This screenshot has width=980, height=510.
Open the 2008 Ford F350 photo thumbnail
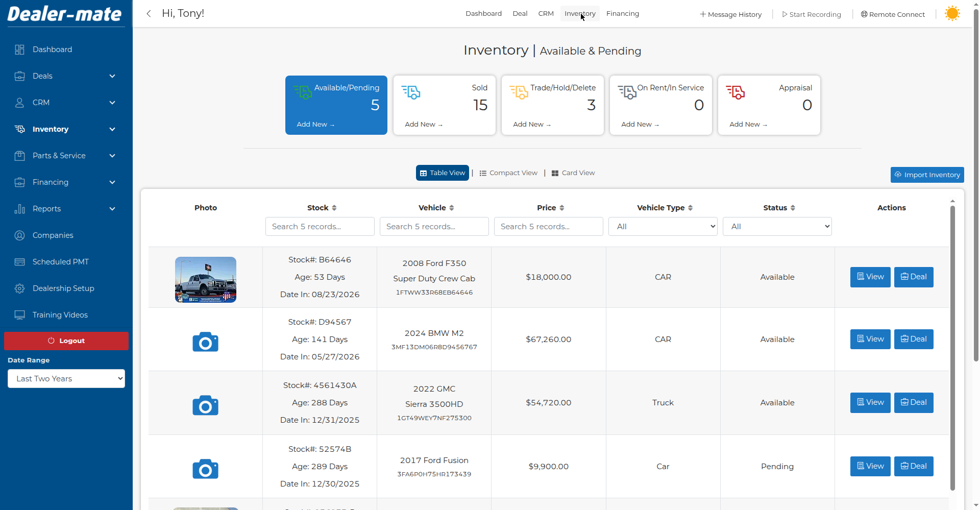tap(206, 280)
